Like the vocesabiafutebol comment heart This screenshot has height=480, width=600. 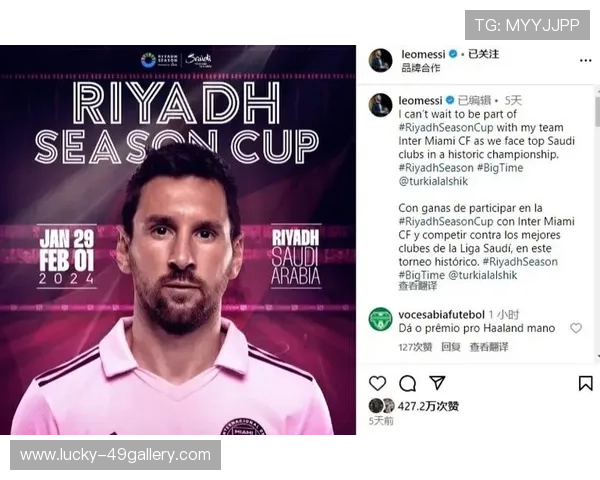pos(576,328)
